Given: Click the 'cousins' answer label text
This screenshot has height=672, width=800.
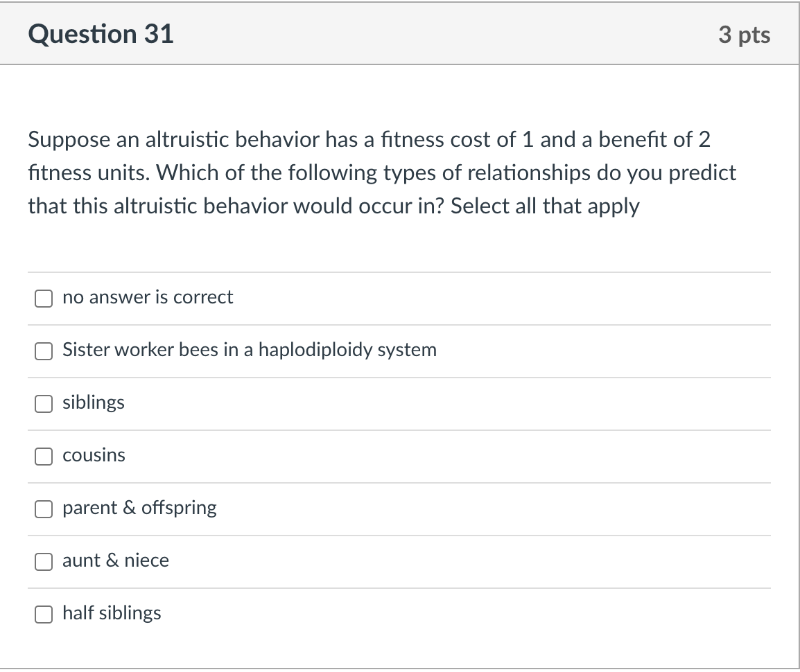Looking at the screenshot, I should pyautogui.click(x=94, y=455).
